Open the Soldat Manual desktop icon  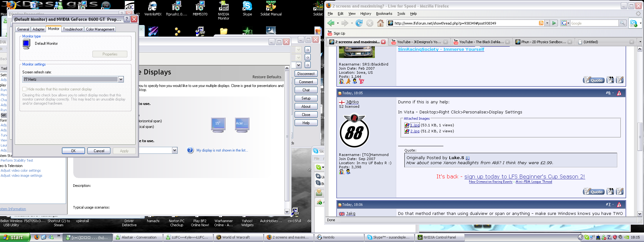271,9
